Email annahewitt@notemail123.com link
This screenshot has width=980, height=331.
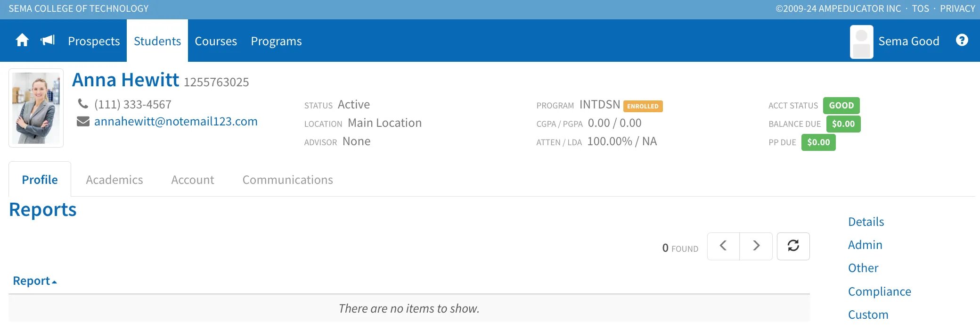click(x=176, y=122)
